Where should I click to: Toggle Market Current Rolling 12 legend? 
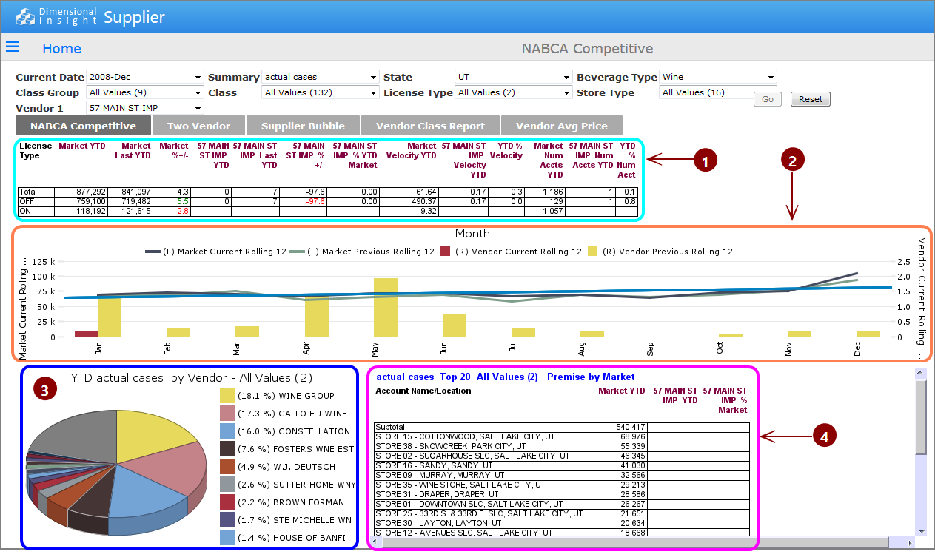coord(218,252)
